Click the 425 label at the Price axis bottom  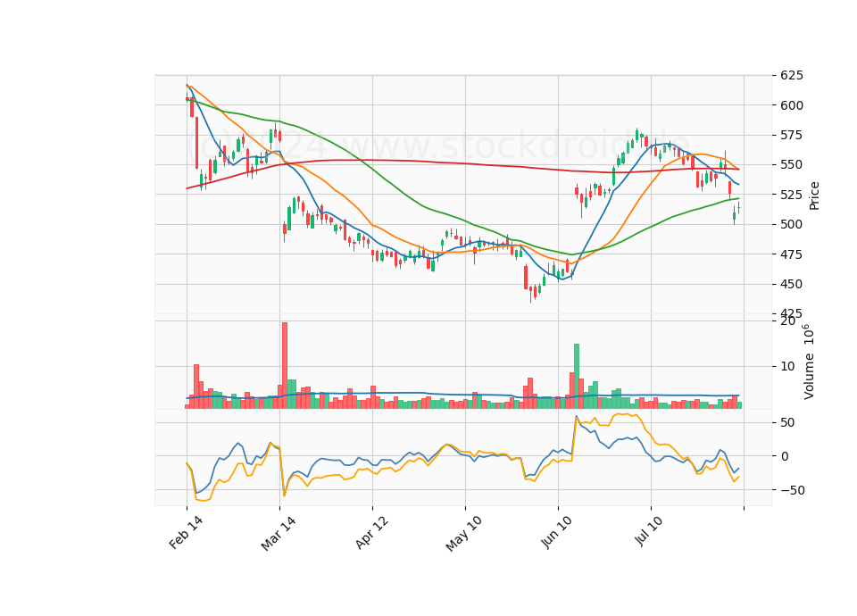pyautogui.click(x=792, y=313)
